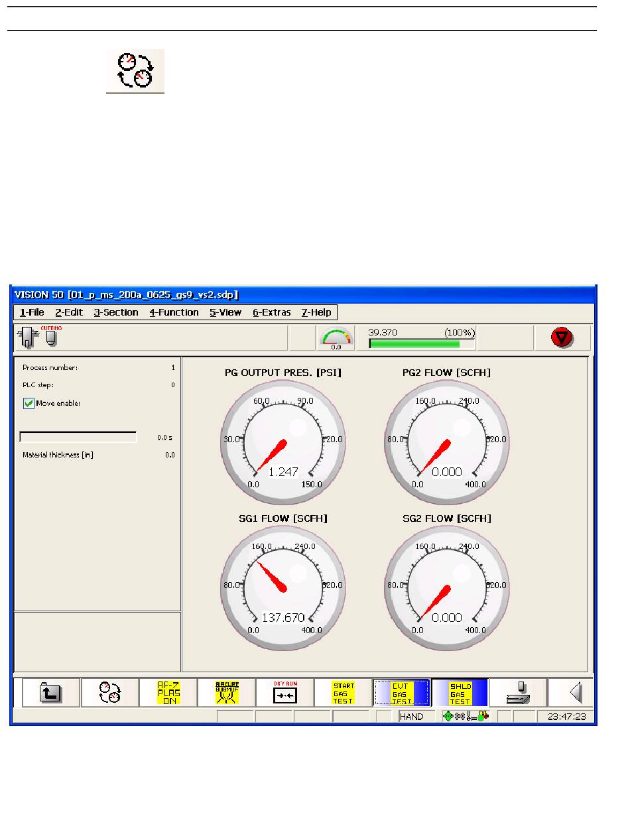Image resolution: width=630 pixels, height=840 pixels.
Task: Click the green status icons in status bar
Action: [x=466, y=716]
